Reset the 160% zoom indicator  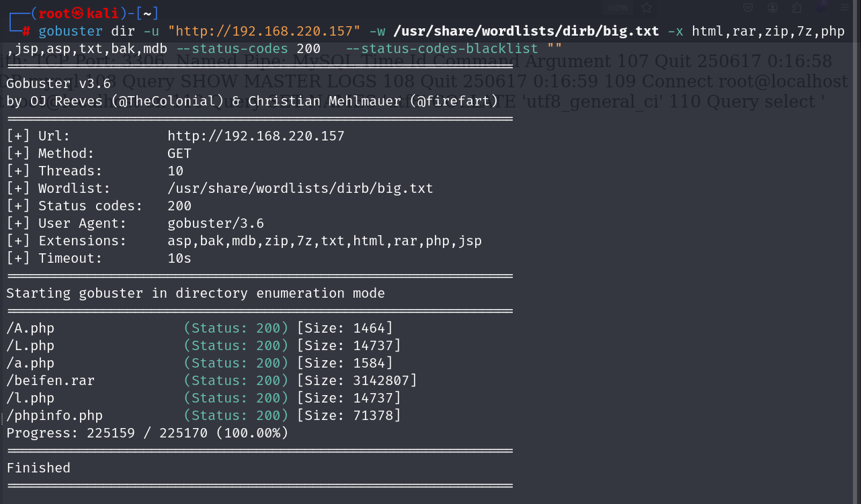tap(617, 8)
